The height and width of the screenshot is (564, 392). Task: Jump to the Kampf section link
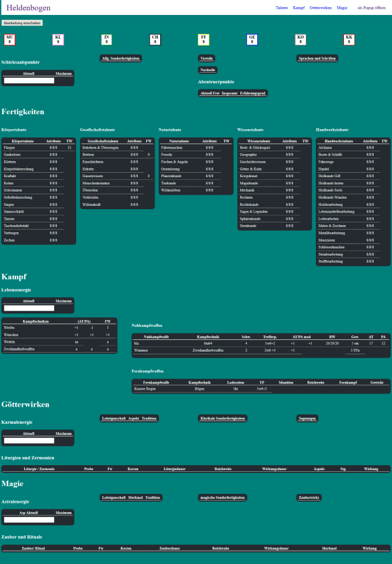[x=299, y=8]
